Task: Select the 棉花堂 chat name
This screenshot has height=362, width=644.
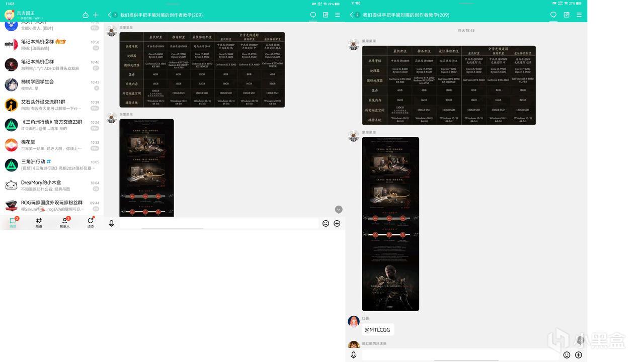Action: [28, 142]
